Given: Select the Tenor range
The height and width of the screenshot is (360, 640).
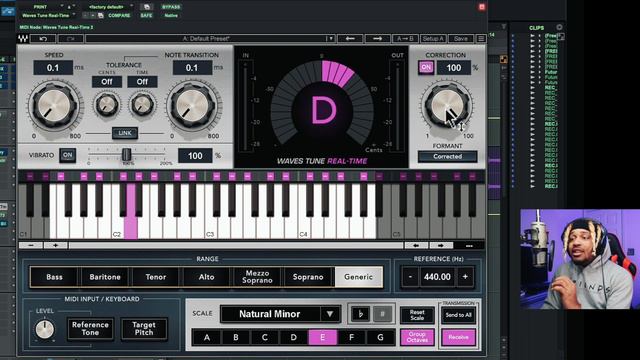Looking at the screenshot, I should point(156,277).
